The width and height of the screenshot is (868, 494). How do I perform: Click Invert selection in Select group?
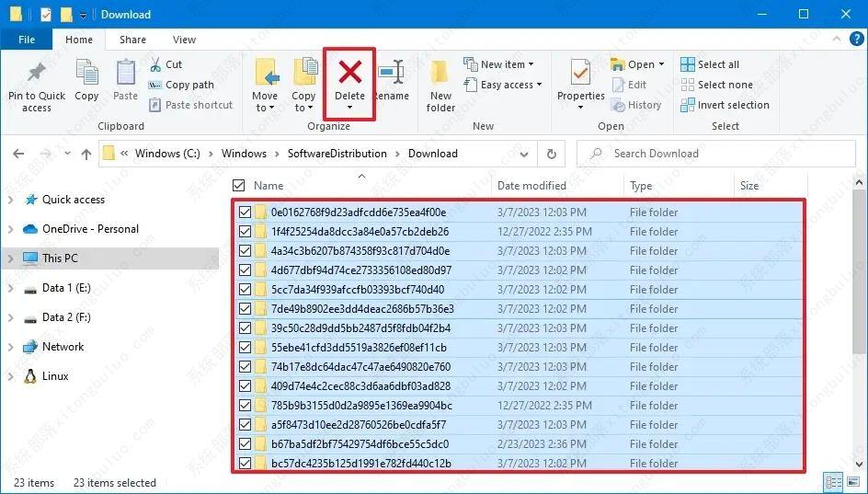coord(725,105)
